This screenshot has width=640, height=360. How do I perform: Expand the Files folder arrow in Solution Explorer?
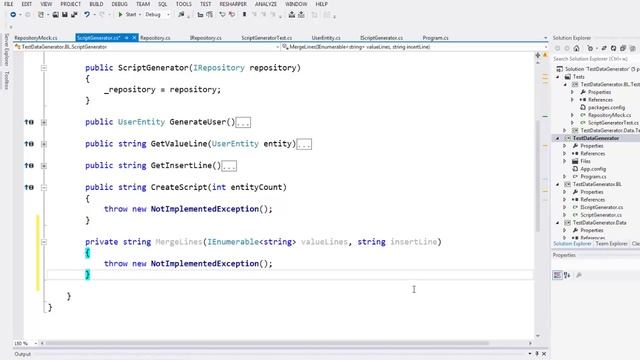(565, 161)
